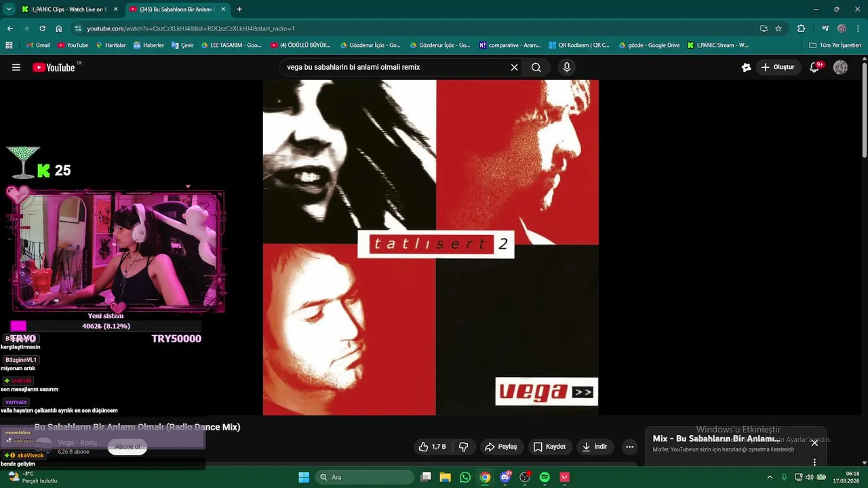Start voice search with the microphone

[567, 67]
